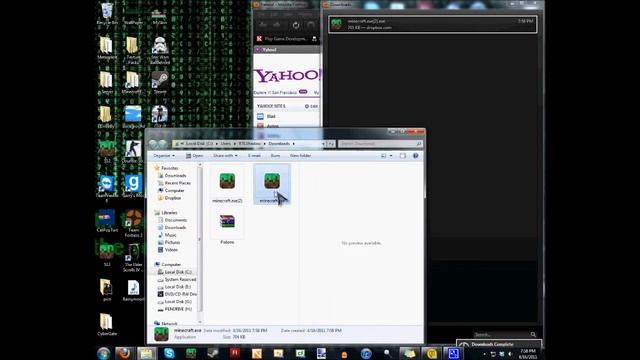Open the Garry's Mod desktop icon
Image resolution: width=640 pixels, height=360 pixels.
point(133,186)
